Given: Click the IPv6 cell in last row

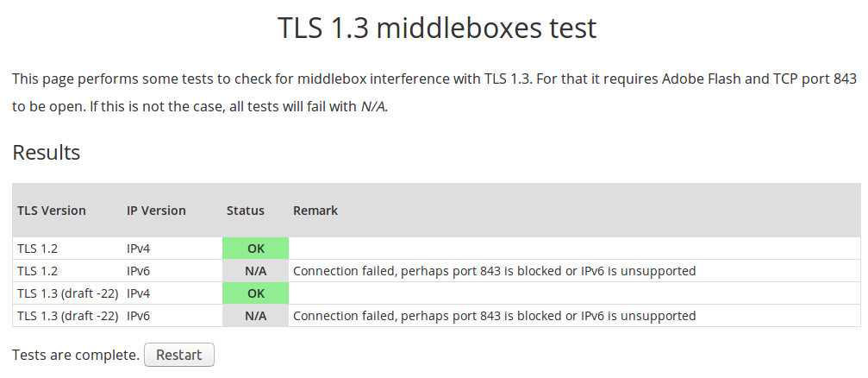Looking at the screenshot, I should point(139,316).
